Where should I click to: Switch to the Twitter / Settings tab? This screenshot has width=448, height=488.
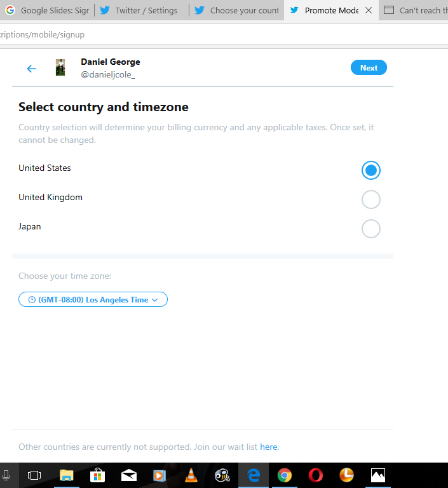pyautogui.click(x=141, y=11)
